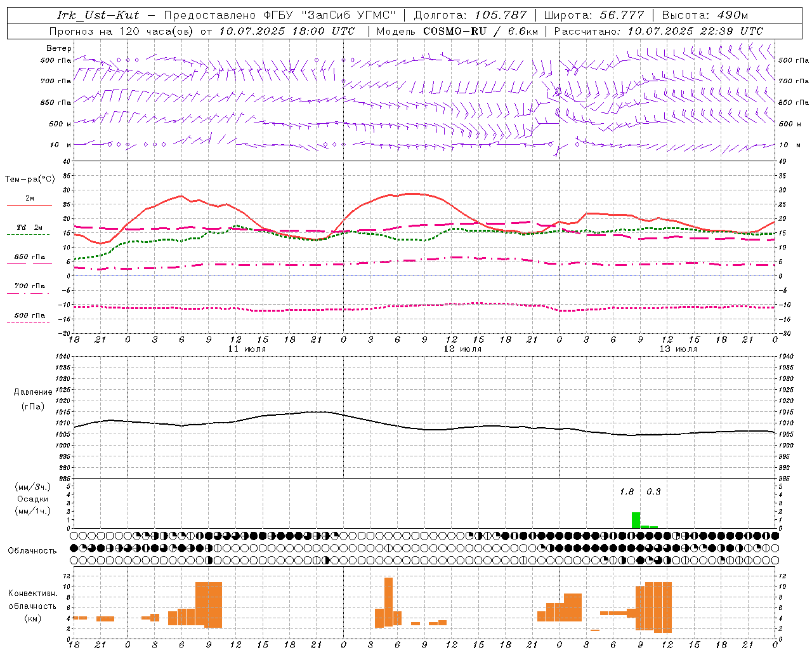The image size is (812, 650).
Task: Click the 1.8 precipitation amount
Action: point(627,492)
